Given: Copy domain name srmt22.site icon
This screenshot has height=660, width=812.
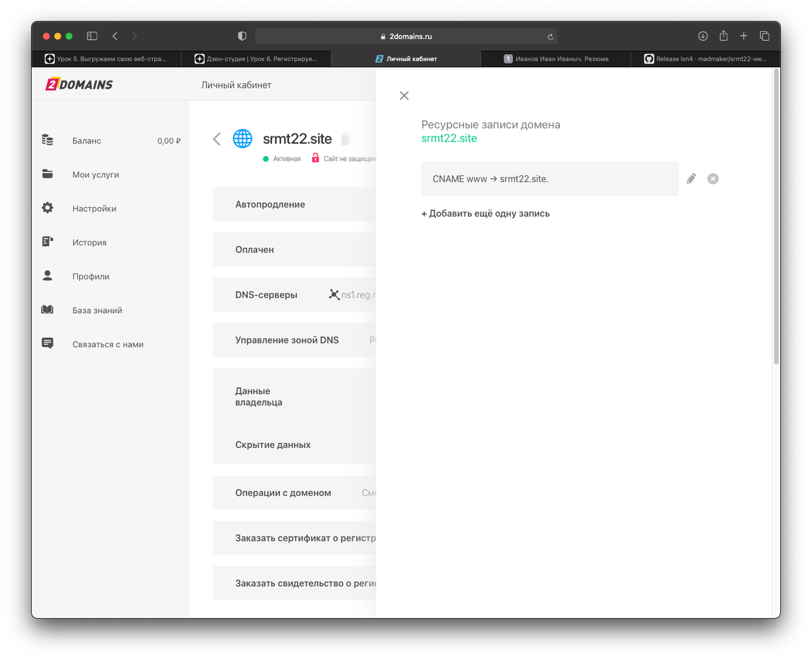Looking at the screenshot, I should (x=346, y=139).
